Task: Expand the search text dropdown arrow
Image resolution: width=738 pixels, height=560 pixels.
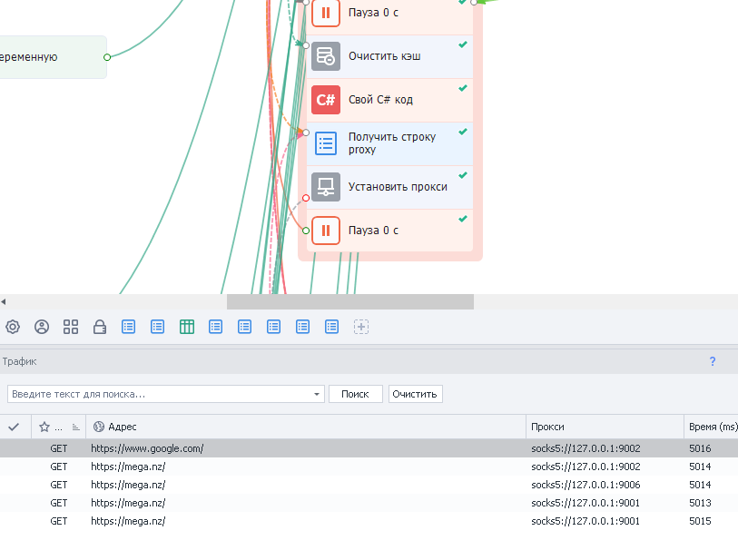Action: pos(317,394)
